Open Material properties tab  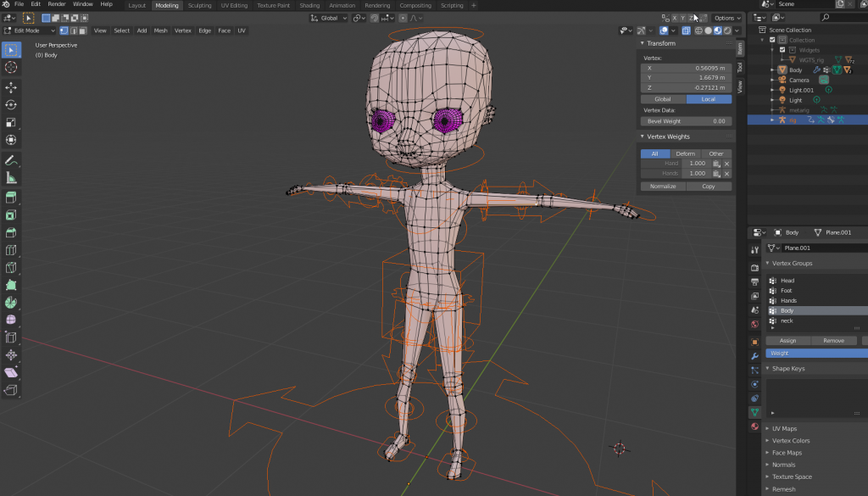click(x=754, y=426)
